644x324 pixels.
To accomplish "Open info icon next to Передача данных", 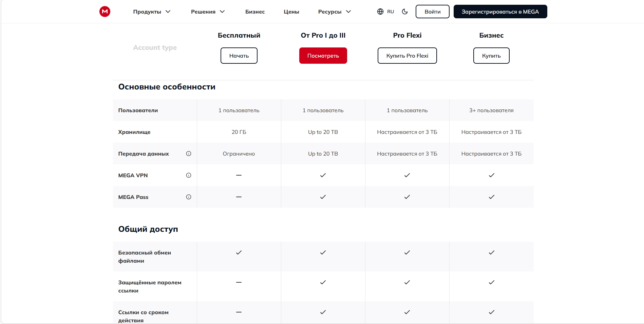I will [x=189, y=154].
